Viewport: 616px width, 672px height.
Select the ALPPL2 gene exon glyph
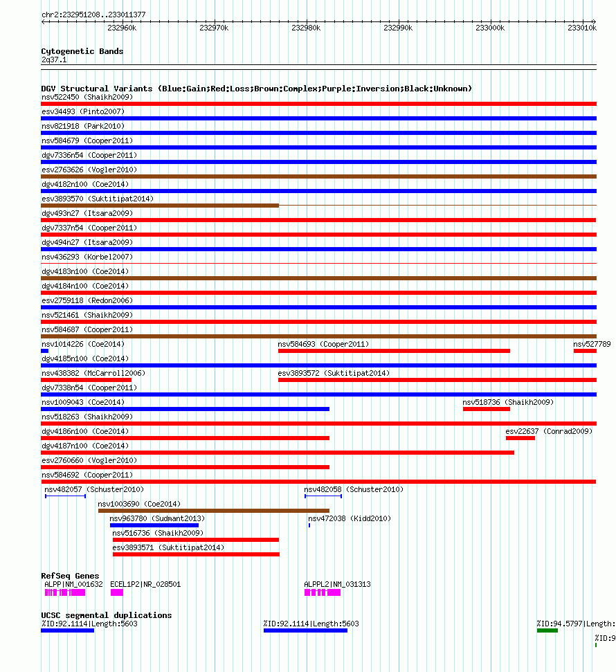[x=323, y=592]
